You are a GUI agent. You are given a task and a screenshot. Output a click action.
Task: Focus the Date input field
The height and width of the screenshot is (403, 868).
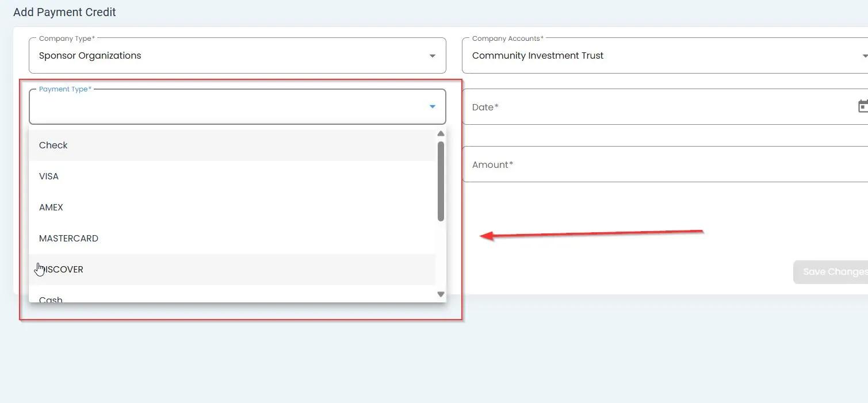tap(656, 107)
